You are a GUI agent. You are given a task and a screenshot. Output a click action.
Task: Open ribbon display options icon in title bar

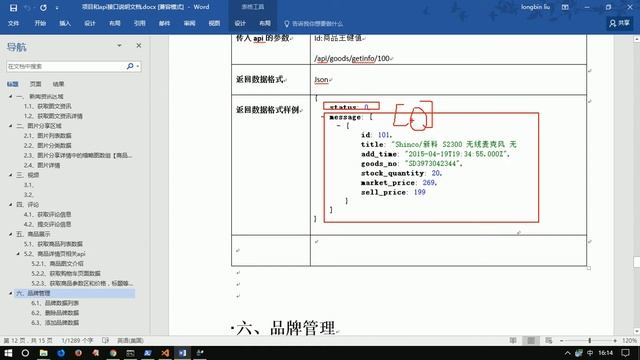565,7
